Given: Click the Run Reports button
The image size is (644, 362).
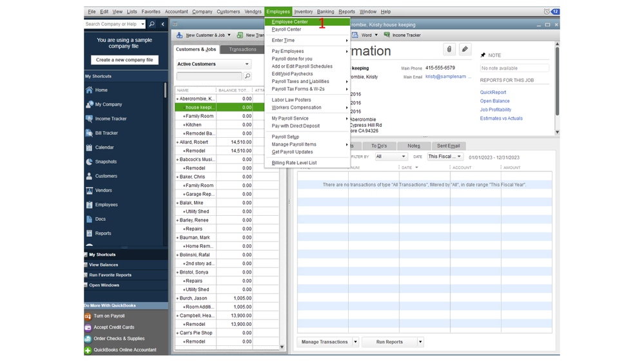Looking at the screenshot, I should pos(389,342).
